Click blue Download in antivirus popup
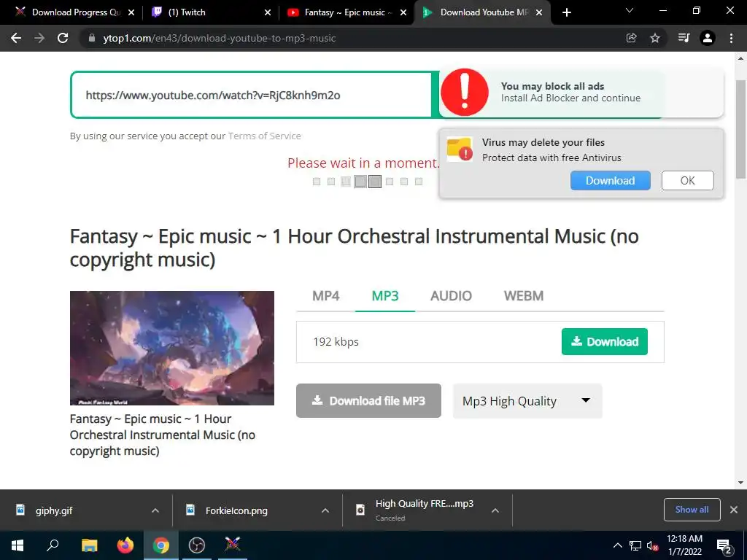This screenshot has height=560, width=747. [x=611, y=181]
